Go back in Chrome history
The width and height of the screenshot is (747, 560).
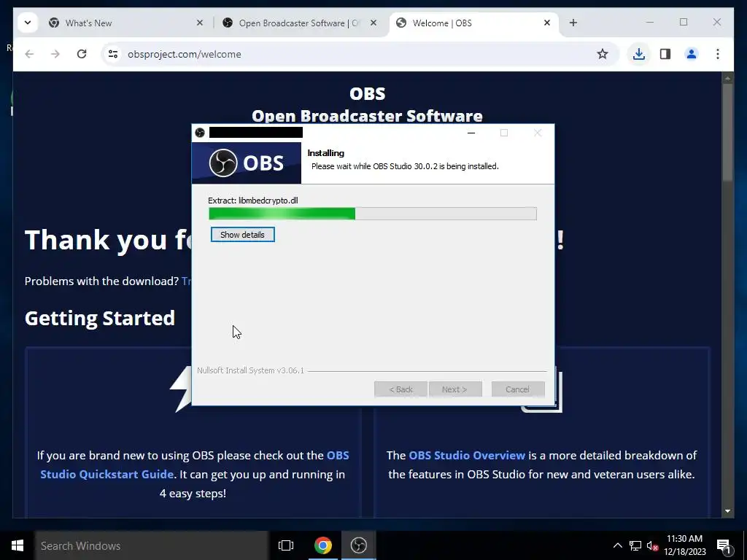click(29, 54)
